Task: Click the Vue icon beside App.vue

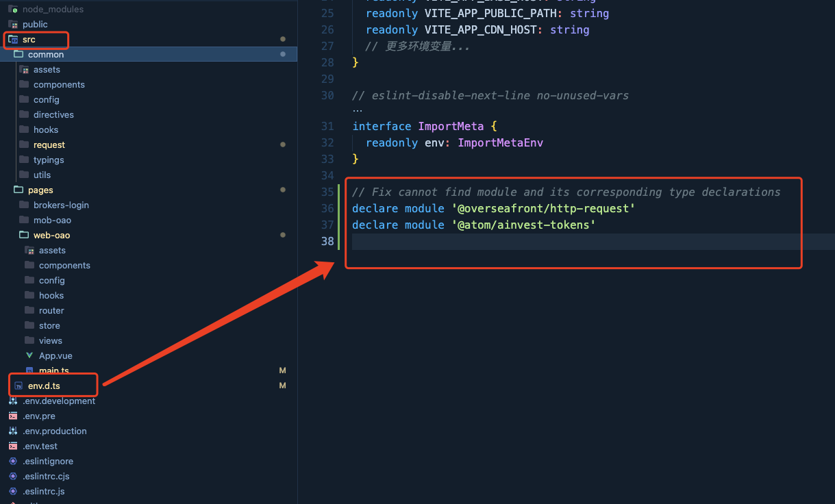Action: tap(29, 355)
